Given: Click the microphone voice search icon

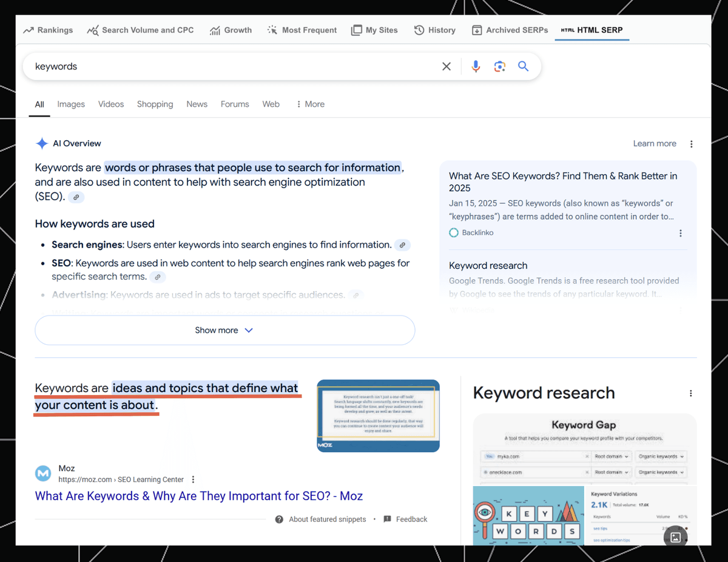Looking at the screenshot, I should click(x=476, y=67).
